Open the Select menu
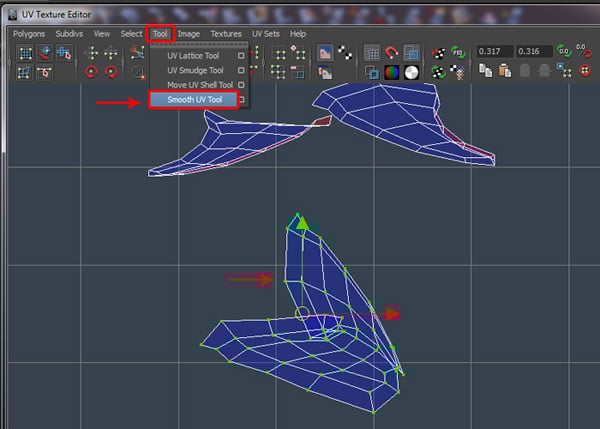This screenshot has height=429, width=600. tap(131, 34)
